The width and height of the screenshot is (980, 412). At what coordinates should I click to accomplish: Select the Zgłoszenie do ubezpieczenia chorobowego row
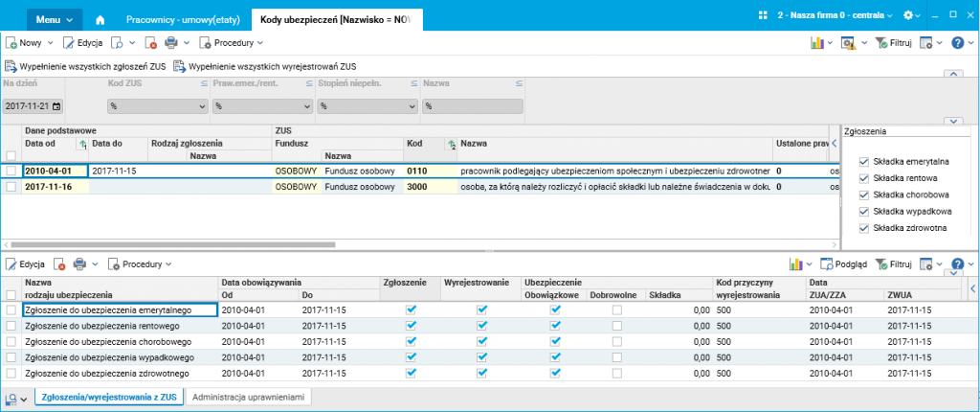[x=106, y=341]
